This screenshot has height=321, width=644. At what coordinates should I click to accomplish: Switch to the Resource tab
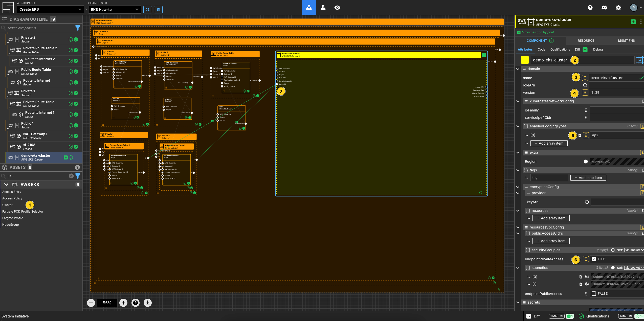(586, 41)
